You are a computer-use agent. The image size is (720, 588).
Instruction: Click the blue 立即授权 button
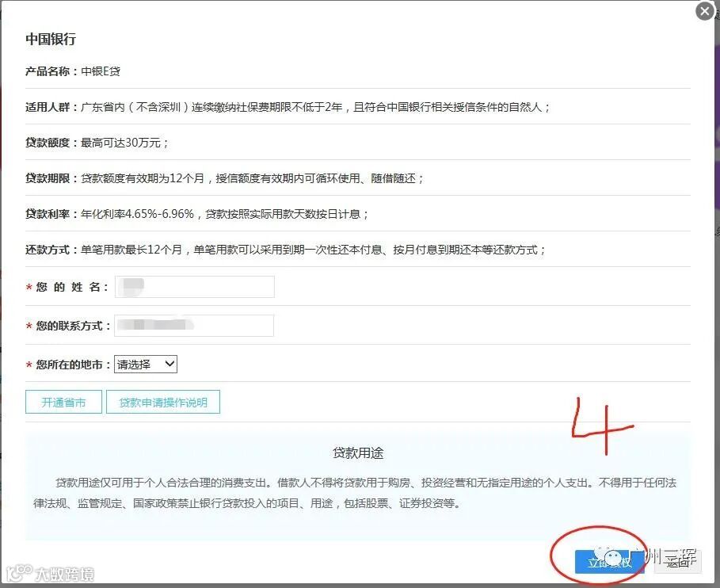610,561
